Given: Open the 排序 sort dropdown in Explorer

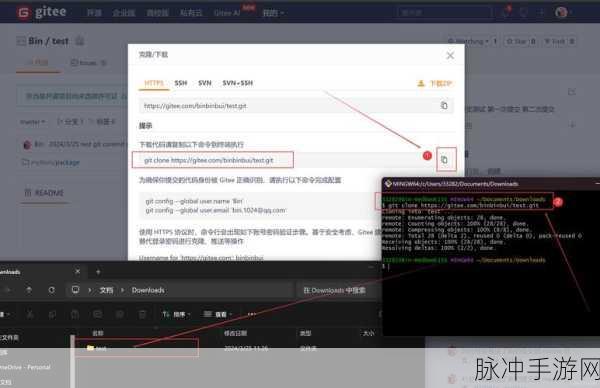Looking at the screenshot, I should point(176,314).
